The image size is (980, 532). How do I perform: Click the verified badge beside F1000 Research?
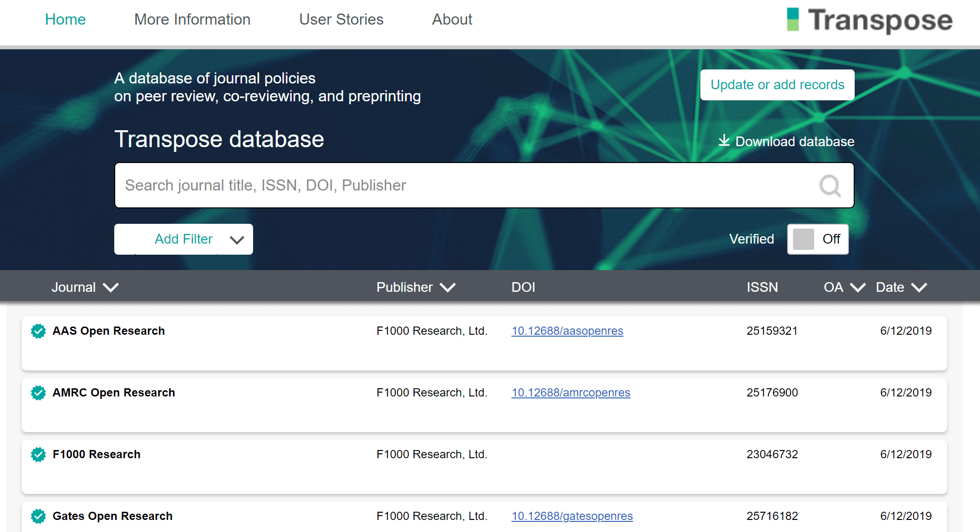coord(37,454)
